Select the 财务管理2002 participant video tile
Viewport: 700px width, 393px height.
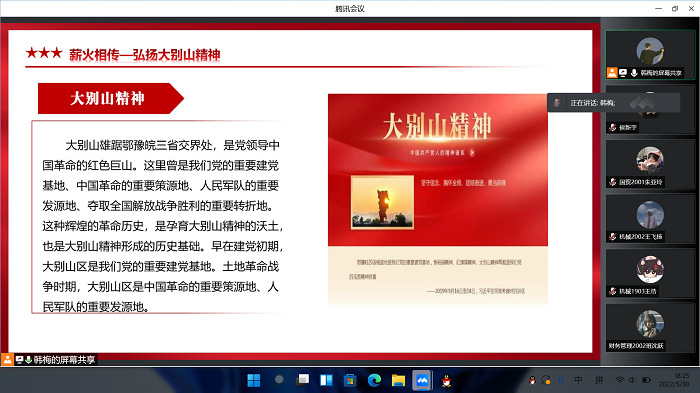(x=650, y=329)
